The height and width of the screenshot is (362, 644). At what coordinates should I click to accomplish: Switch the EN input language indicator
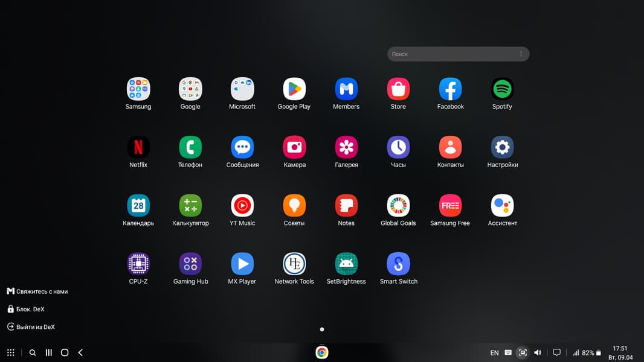(495, 352)
